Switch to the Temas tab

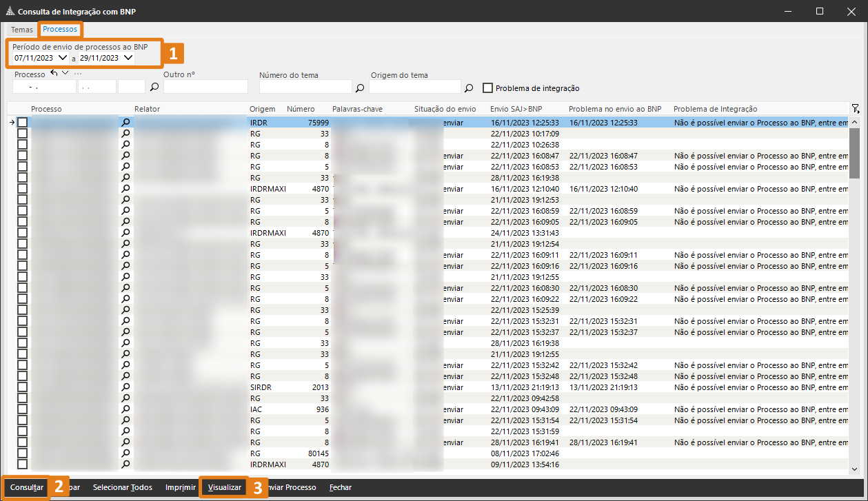pos(21,30)
